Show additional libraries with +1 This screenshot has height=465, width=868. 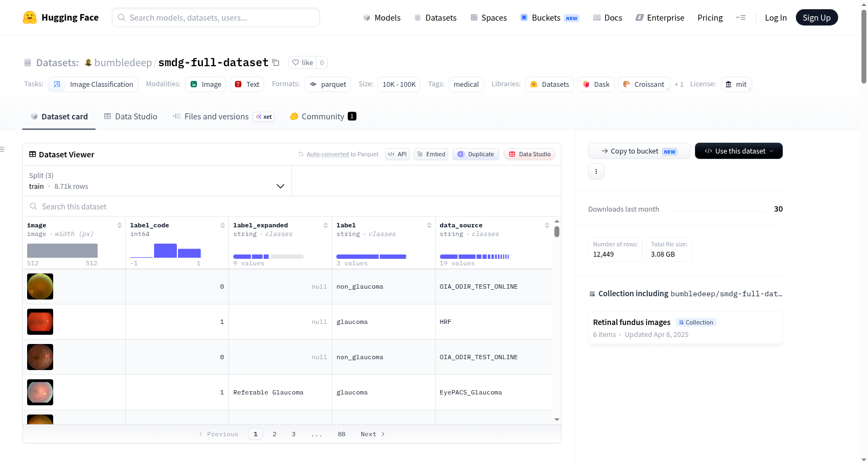point(679,84)
